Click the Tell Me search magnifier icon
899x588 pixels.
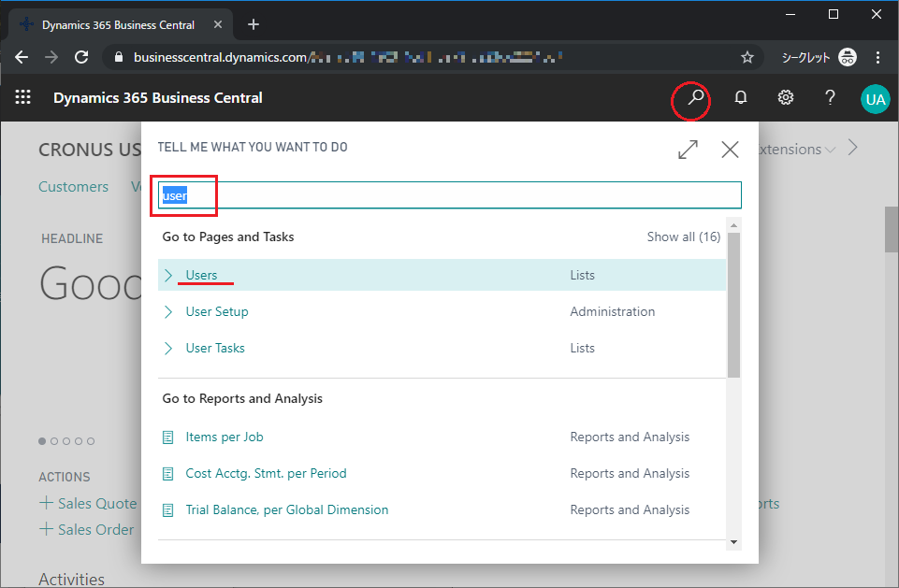[695, 97]
